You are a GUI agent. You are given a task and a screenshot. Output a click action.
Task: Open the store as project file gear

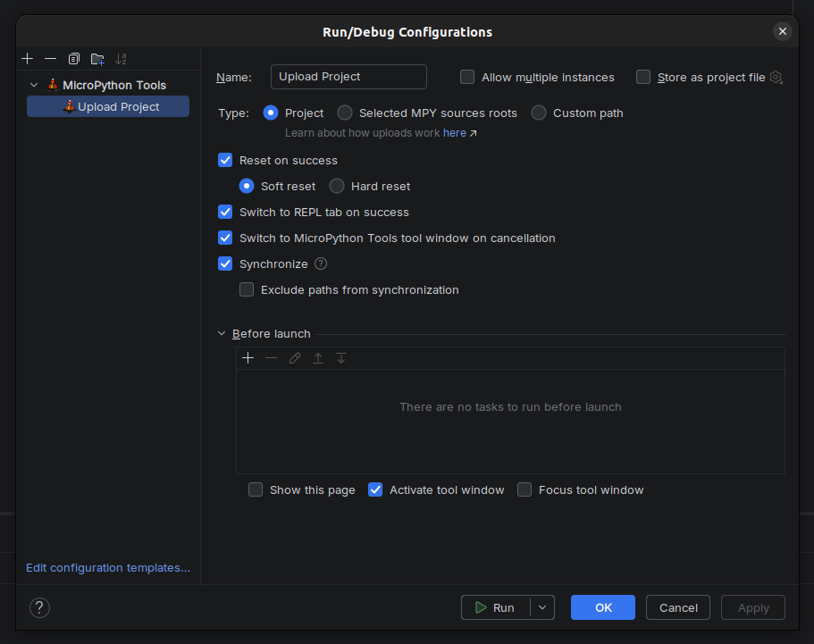pos(776,78)
